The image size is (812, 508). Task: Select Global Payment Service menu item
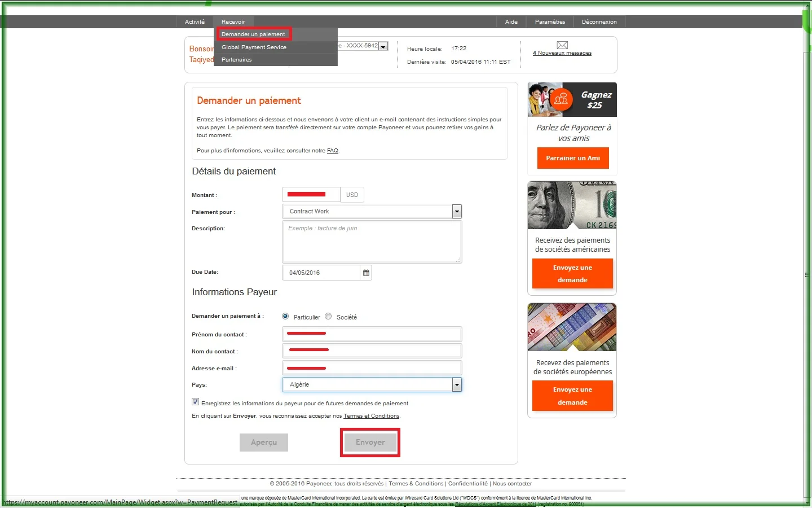pos(254,47)
